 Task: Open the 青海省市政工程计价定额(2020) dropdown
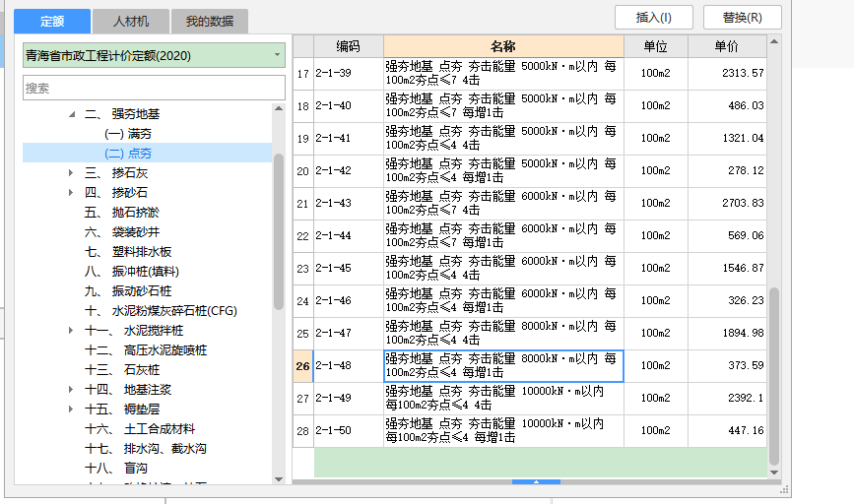(154, 55)
